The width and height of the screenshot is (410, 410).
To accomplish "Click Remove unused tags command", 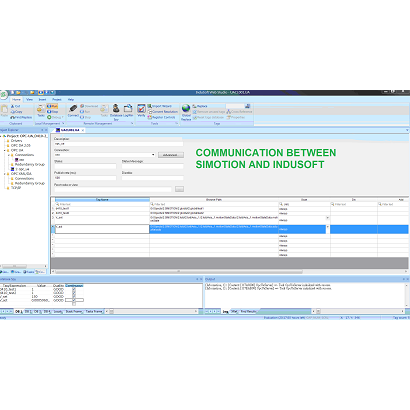I will (209, 112).
